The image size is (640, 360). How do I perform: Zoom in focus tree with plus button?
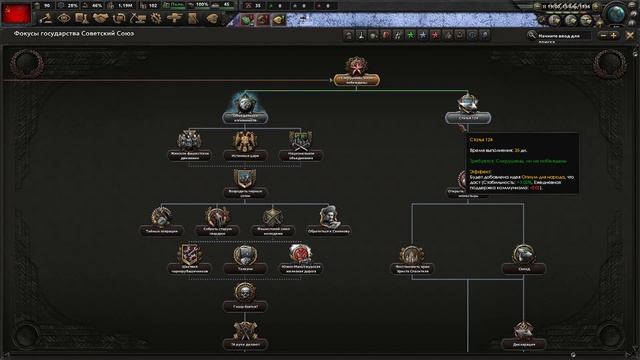[613, 36]
